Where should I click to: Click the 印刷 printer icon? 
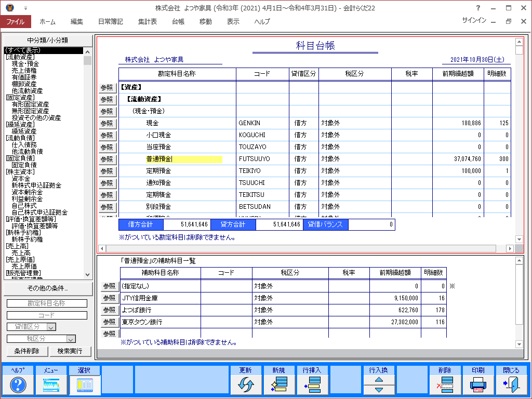478,385
